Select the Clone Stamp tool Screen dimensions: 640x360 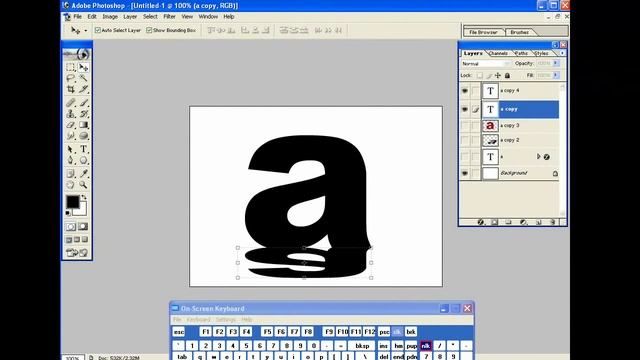point(71,113)
